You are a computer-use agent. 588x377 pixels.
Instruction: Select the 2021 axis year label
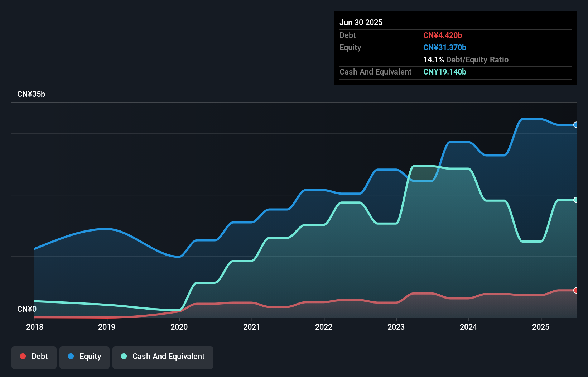click(x=252, y=327)
